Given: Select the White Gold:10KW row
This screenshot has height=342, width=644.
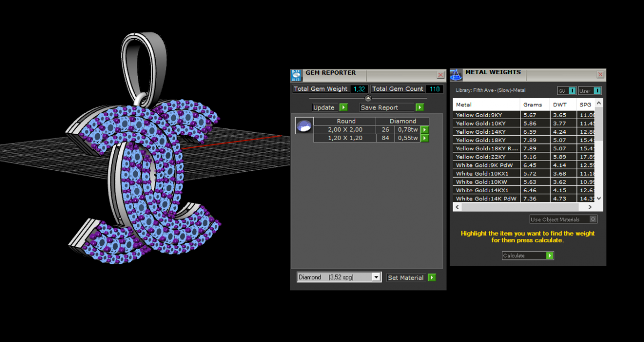Looking at the screenshot, I should pyautogui.click(x=486, y=182).
